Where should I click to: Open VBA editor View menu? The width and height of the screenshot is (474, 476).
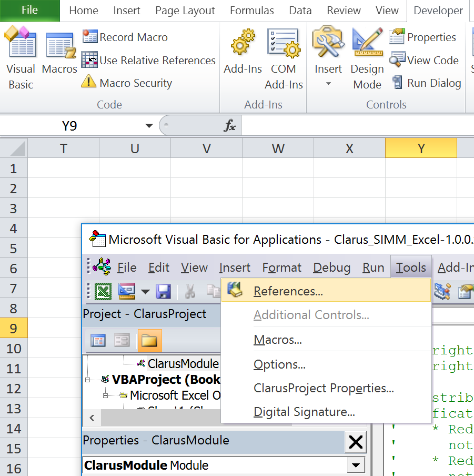click(x=194, y=267)
